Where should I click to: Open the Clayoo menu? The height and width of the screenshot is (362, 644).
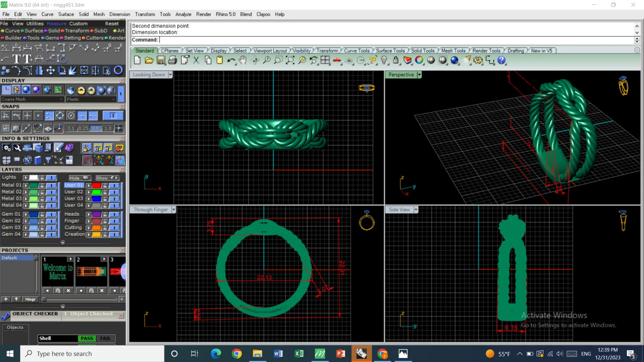tap(263, 14)
